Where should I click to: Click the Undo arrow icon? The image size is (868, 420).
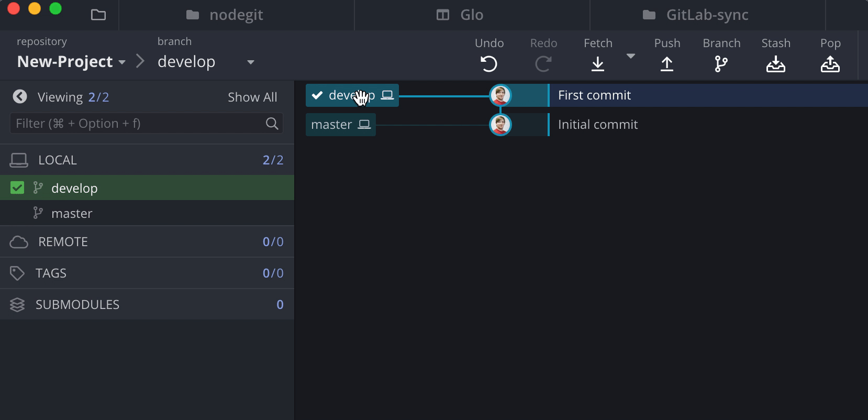[x=489, y=64]
